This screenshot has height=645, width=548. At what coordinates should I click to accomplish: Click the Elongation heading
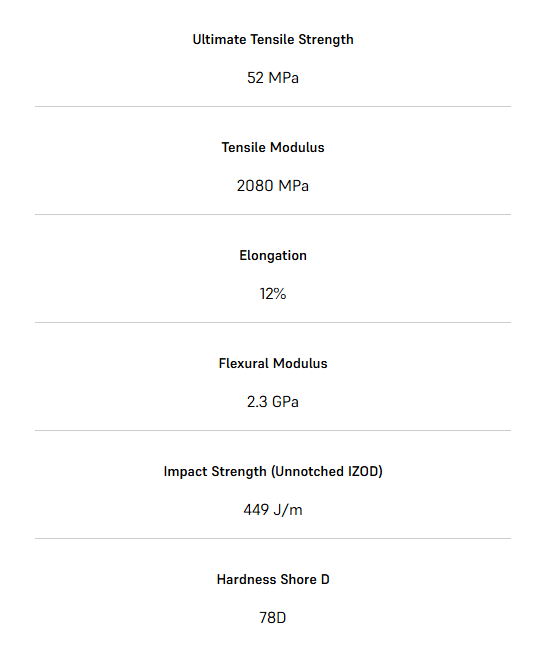point(273,256)
